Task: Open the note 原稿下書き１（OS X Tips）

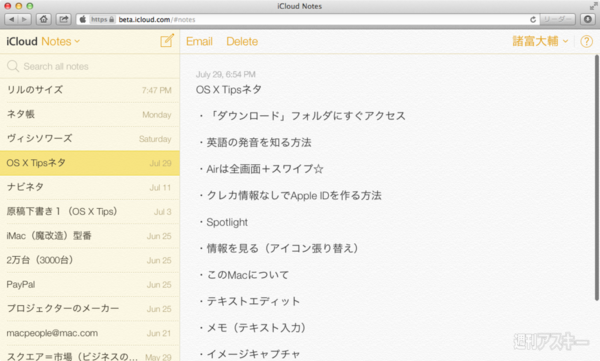Action: (90, 212)
